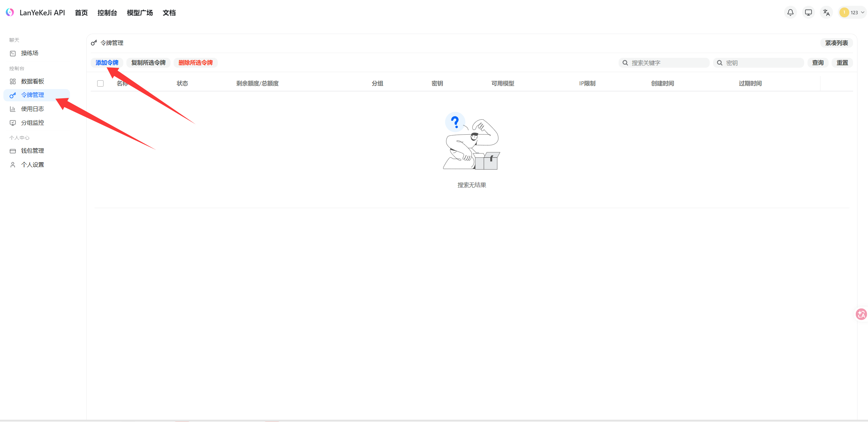Open Personal Settings (个人设置) in the sidebar

click(37, 165)
